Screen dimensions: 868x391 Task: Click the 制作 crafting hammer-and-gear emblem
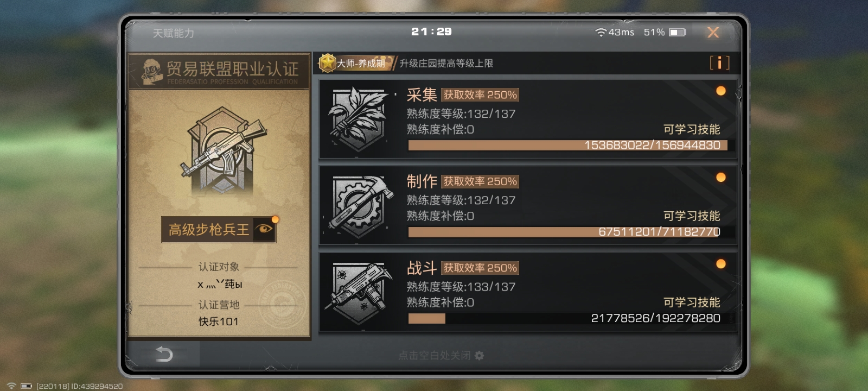pos(359,206)
